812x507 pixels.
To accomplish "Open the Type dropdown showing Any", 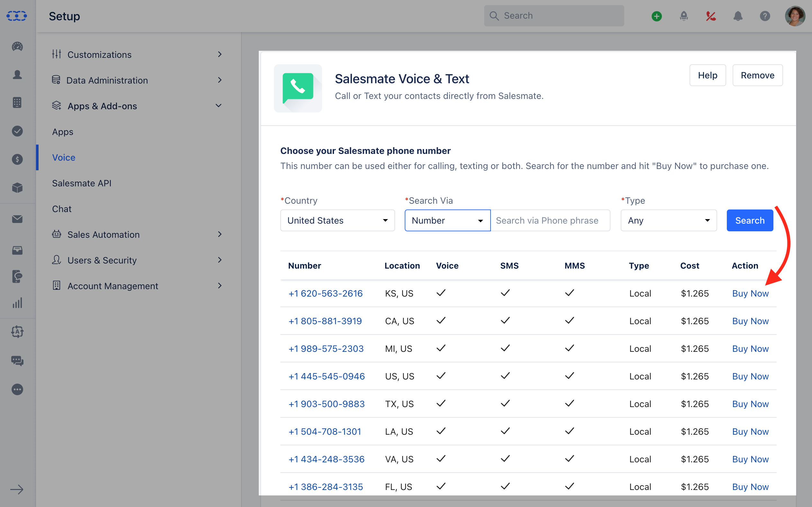I will [x=668, y=220].
